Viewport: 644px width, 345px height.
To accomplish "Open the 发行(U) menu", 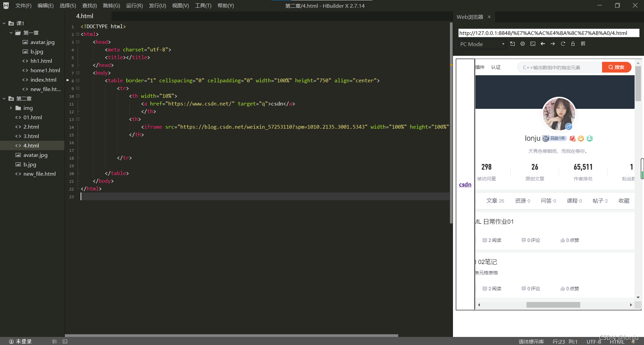I will (x=157, y=6).
